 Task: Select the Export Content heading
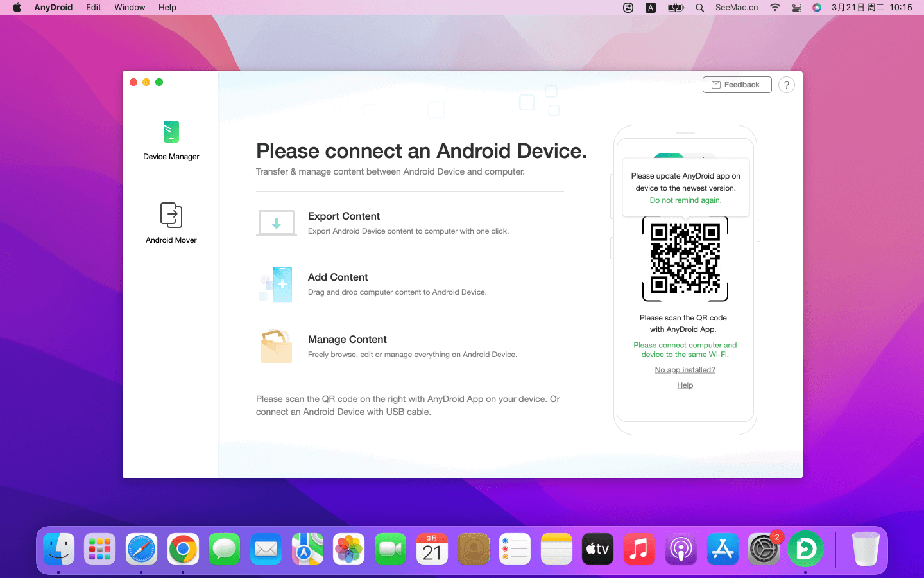[344, 216]
